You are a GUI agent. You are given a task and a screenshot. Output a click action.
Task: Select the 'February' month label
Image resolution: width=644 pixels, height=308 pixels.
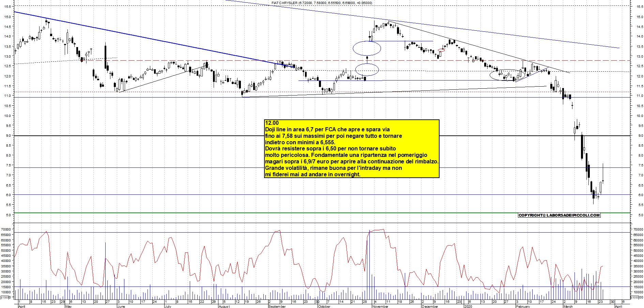(x=523, y=306)
